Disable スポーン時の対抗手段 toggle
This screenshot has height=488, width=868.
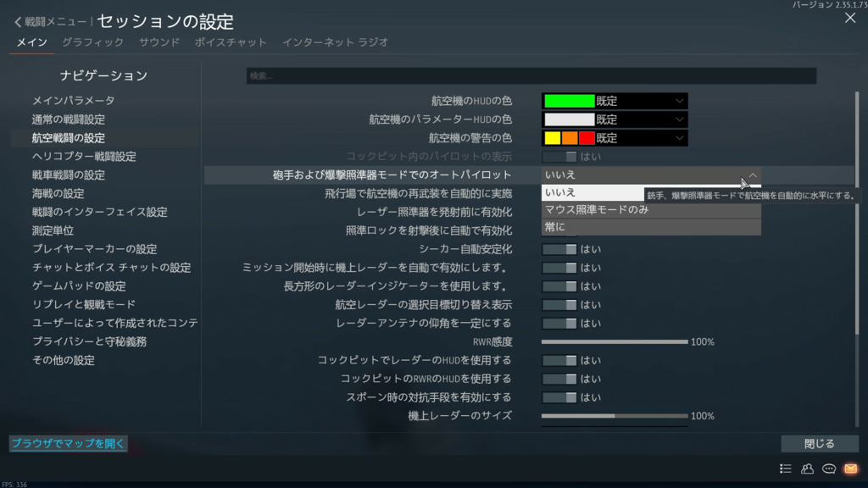coord(559,397)
